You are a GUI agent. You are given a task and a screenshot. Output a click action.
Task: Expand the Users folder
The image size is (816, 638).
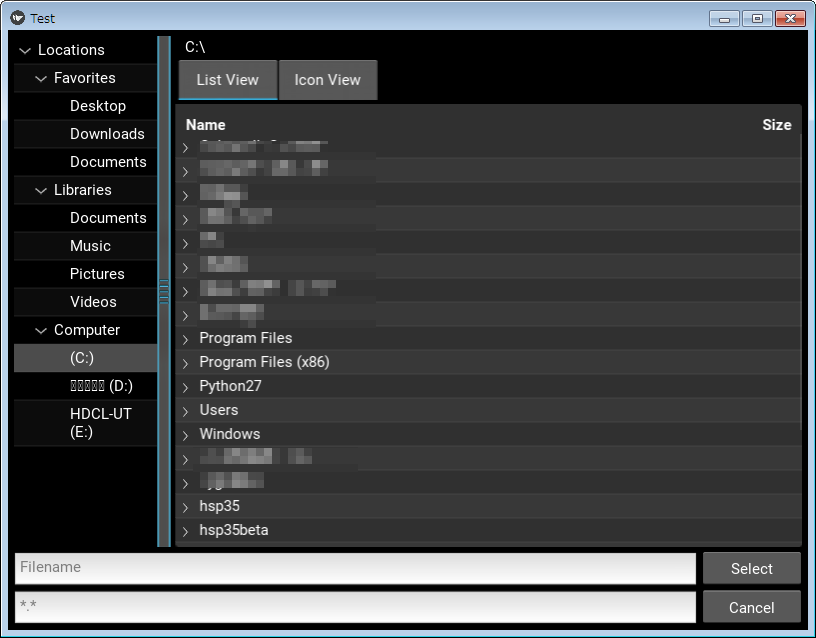tap(185, 410)
